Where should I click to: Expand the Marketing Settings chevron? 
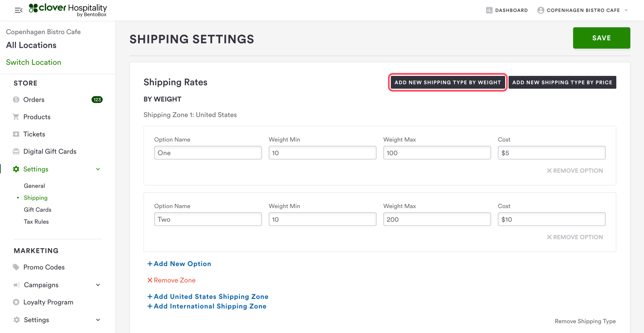[98, 320]
